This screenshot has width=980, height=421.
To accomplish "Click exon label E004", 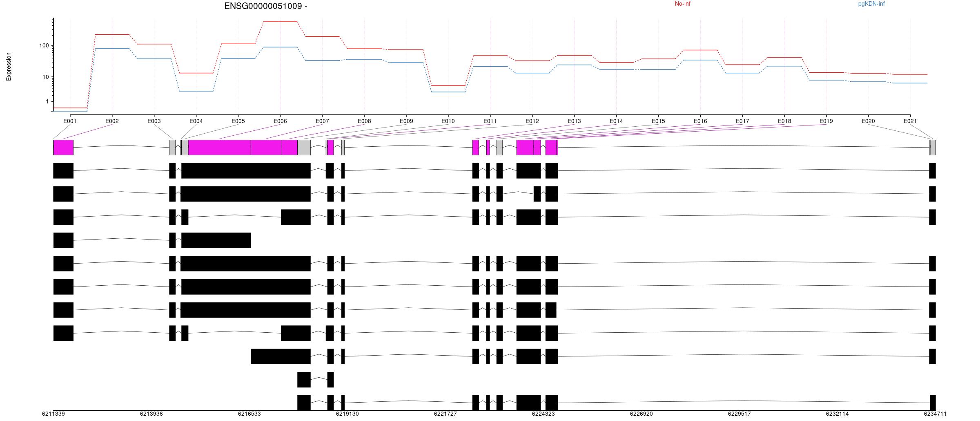I will click(196, 121).
